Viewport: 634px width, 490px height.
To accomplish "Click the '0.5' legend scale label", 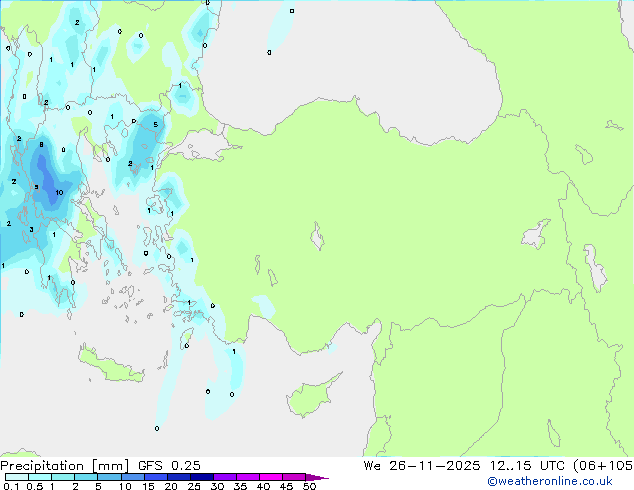I will [35, 486].
